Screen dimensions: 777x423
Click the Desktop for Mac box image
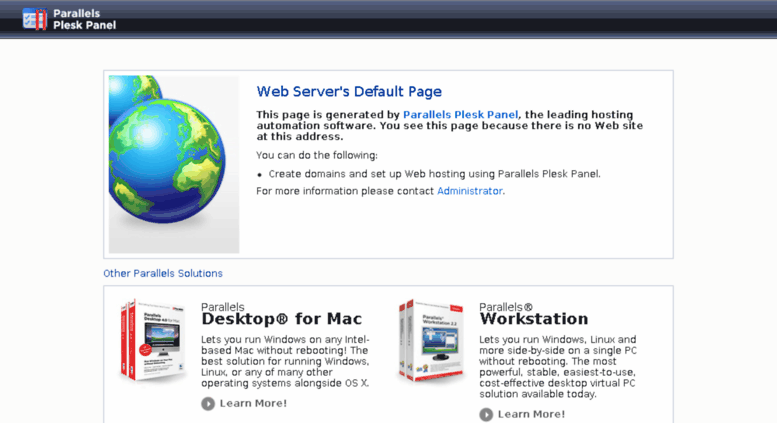[x=153, y=340]
